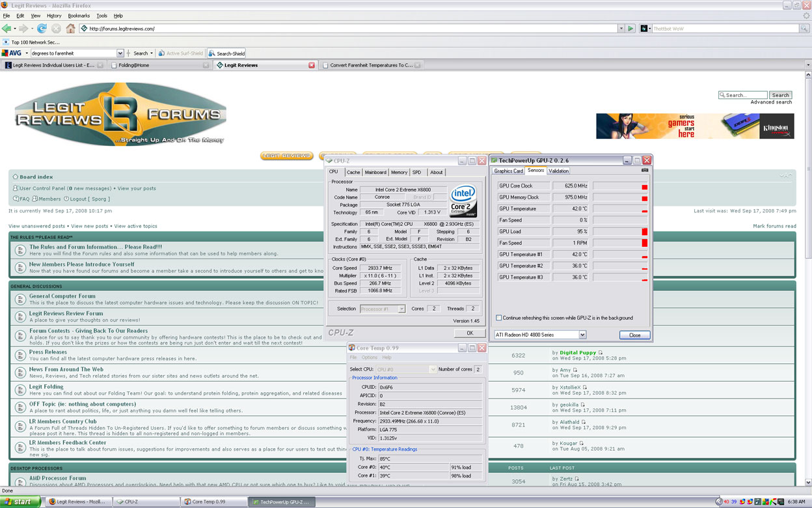The height and width of the screenshot is (508, 812).
Task: Open the View unanswered posts link
Action: pyautogui.click(x=36, y=226)
